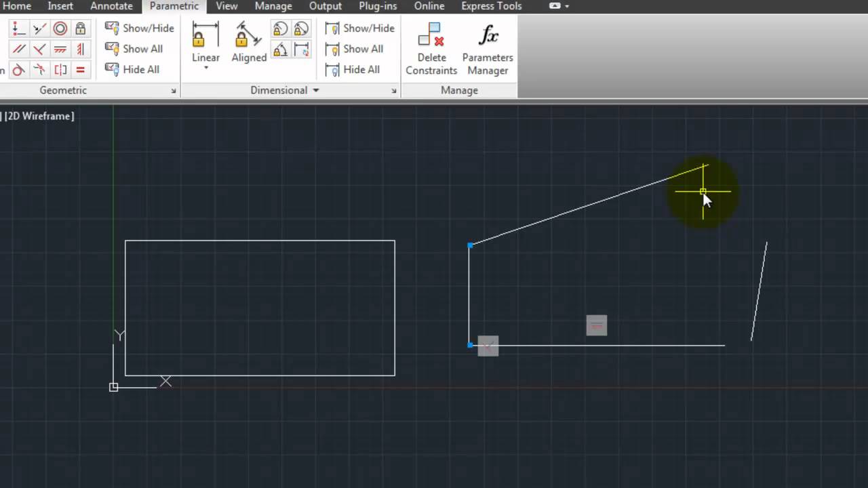Open the Manage ribbon tab
This screenshot has width=868, height=488.
[x=273, y=6]
